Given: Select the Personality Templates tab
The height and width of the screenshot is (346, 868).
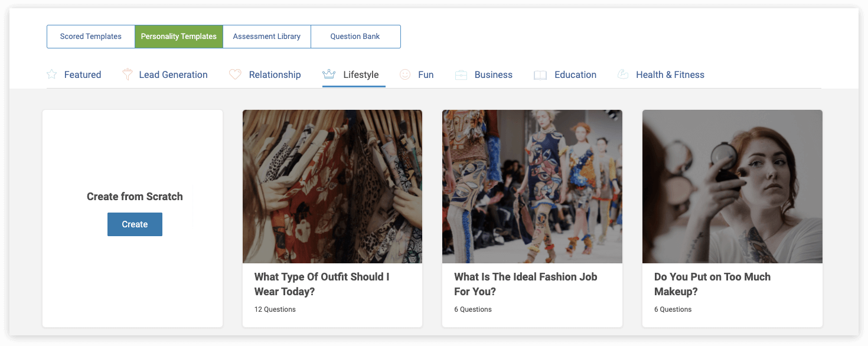Looking at the screenshot, I should click(179, 37).
